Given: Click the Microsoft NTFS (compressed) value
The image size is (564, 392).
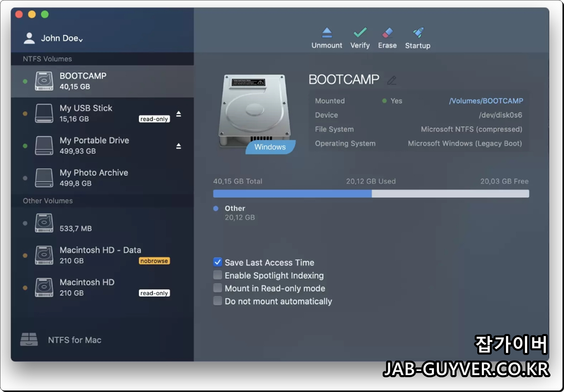Looking at the screenshot, I should click(x=472, y=129).
